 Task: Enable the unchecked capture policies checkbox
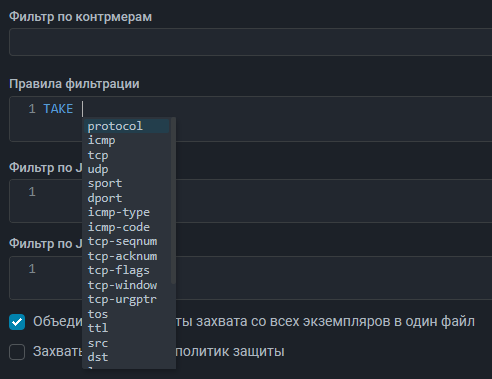[17, 352]
